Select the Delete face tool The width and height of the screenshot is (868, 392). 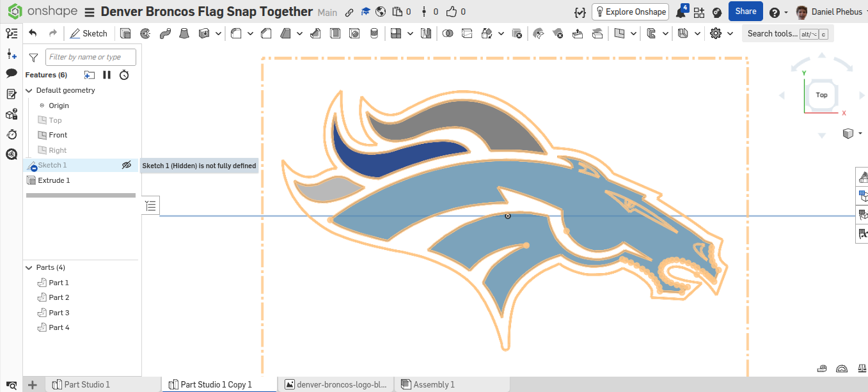click(x=558, y=33)
